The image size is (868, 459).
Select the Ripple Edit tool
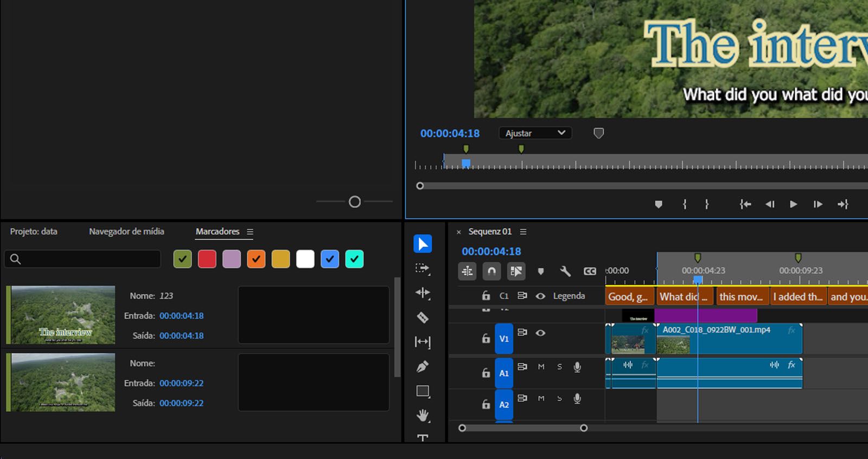point(423,293)
